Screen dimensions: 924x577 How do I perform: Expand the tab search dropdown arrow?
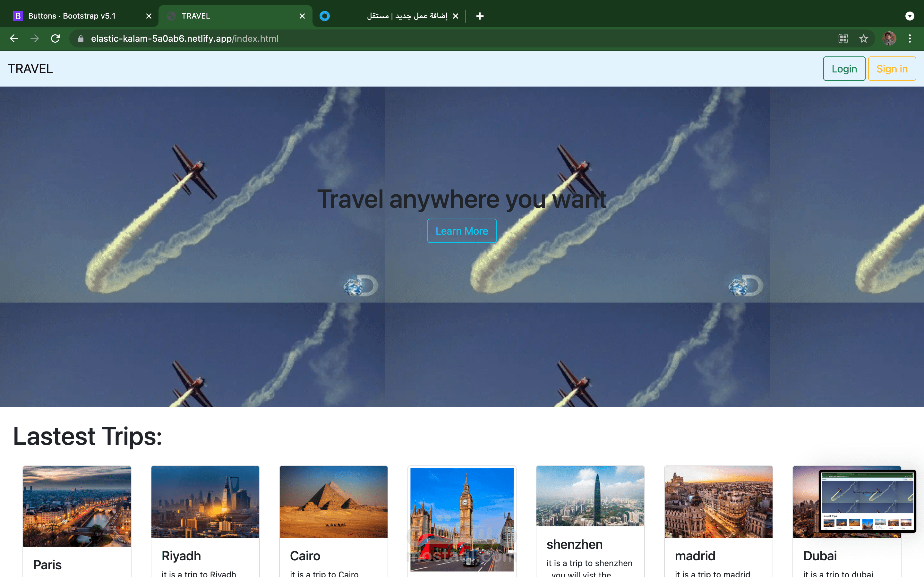pyautogui.click(x=910, y=16)
